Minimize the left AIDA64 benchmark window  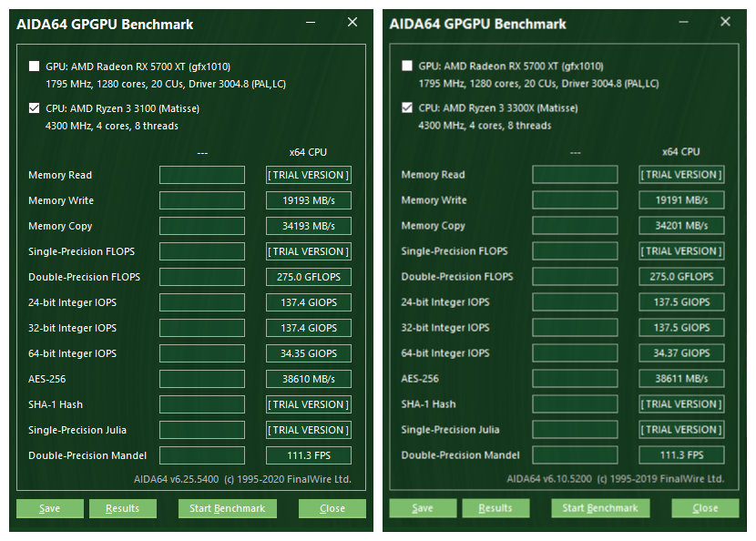[x=312, y=23]
